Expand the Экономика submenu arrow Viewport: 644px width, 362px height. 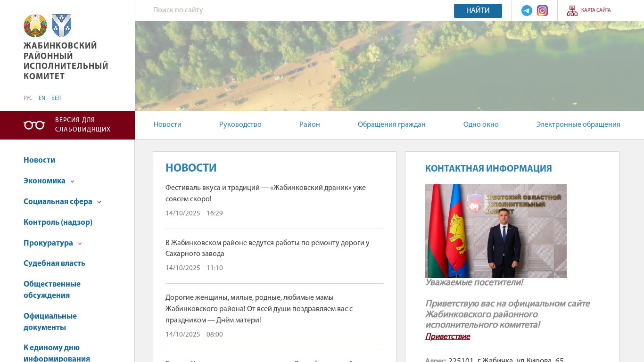tap(72, 181)
